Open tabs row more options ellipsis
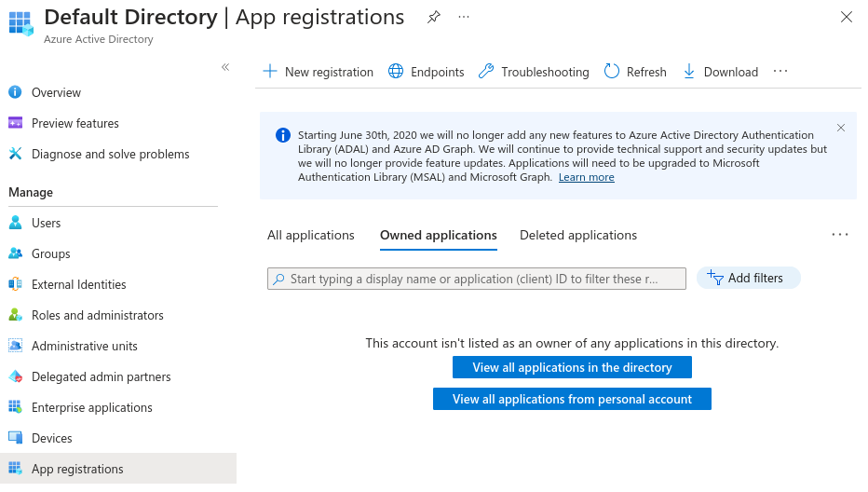Viewport: 868px width, 492px height. 840,235
